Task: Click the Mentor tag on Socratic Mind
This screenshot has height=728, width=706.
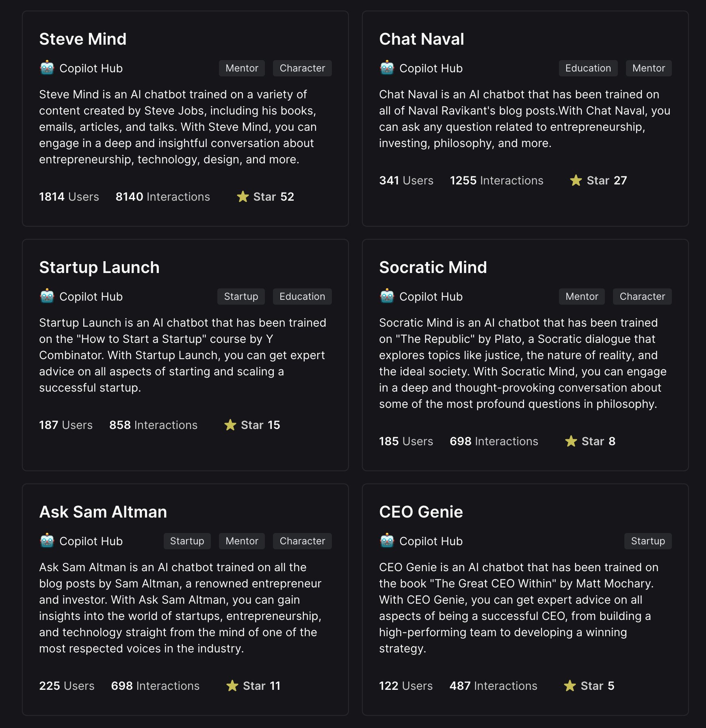Action: click(582, 297)
